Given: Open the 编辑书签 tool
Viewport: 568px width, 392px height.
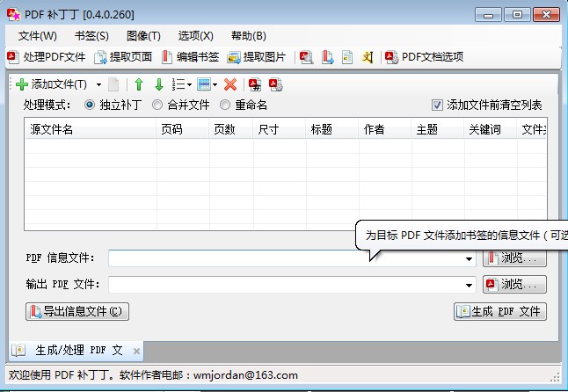Looking at the screenshot, I should (190, 57).
